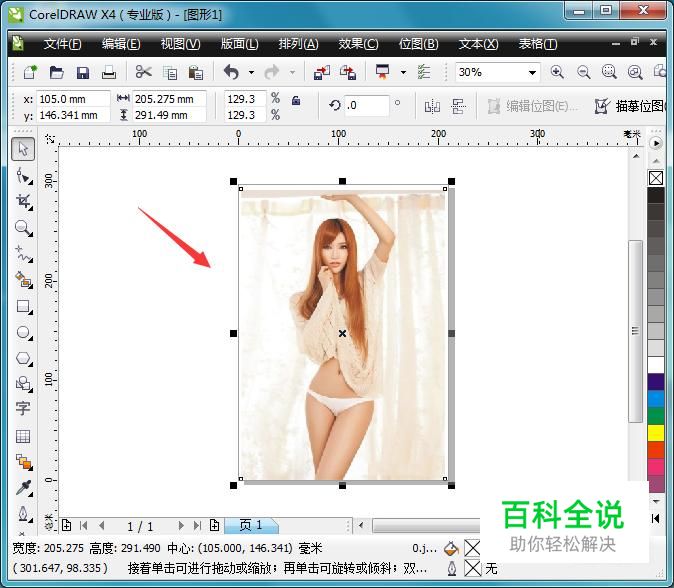This screenshot has height=588, width=674.
Task: Click the Import icon
Action: pyautogui.click(x=322, y=72)
